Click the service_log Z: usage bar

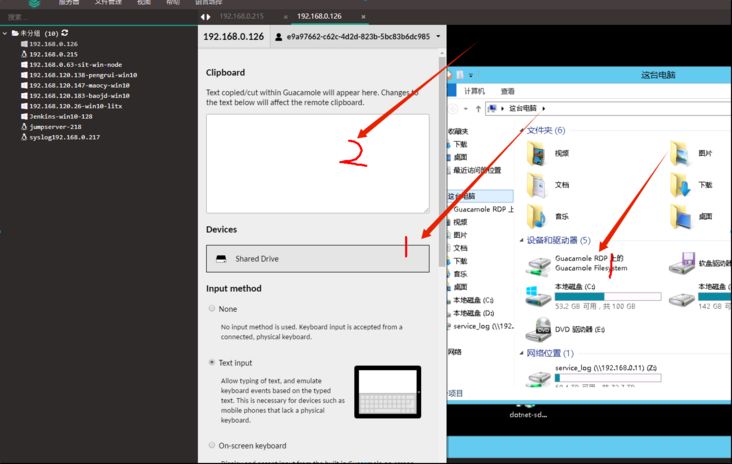click(x=608, y=378)
